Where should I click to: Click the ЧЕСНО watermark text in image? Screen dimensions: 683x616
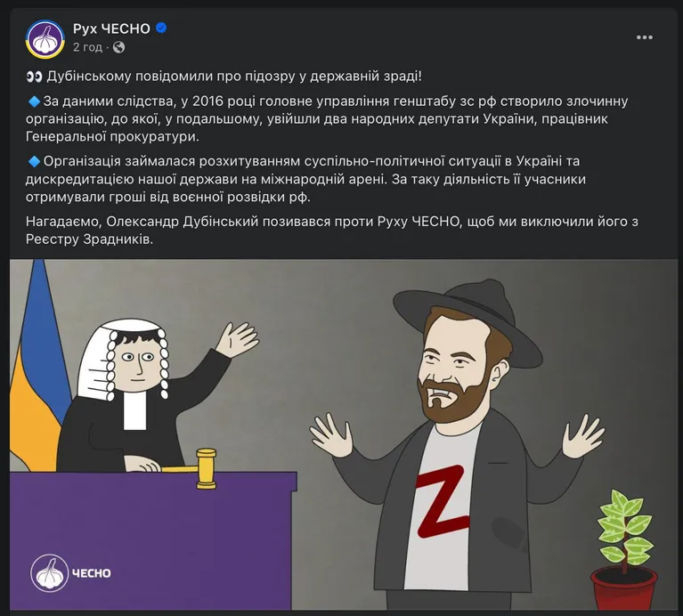click(91, 573)
